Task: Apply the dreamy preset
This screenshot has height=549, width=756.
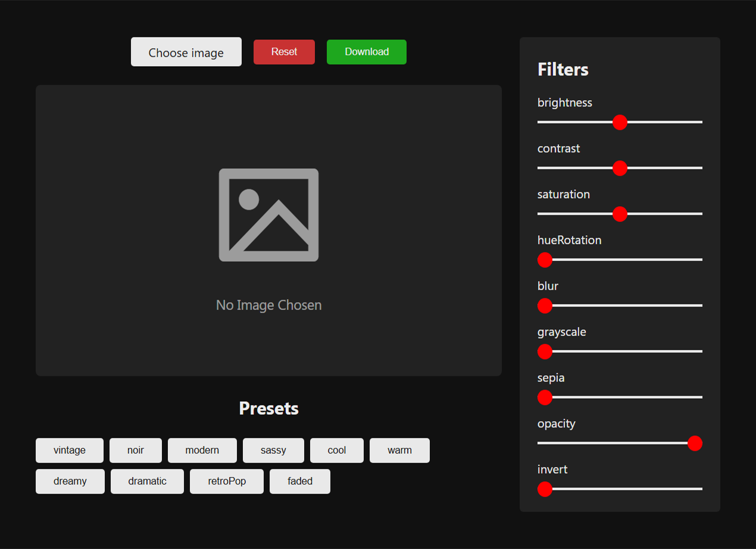Action: click(70, 481)
